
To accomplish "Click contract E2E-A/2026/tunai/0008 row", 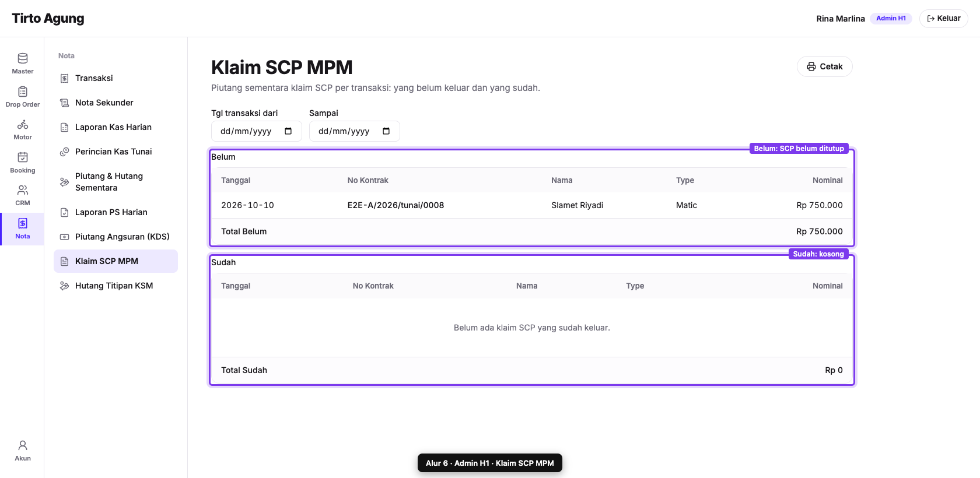I will click(532, 205).
